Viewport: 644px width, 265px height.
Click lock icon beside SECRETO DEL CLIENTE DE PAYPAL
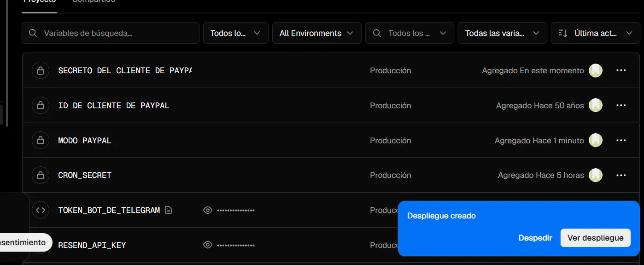(x=41, y=71)
